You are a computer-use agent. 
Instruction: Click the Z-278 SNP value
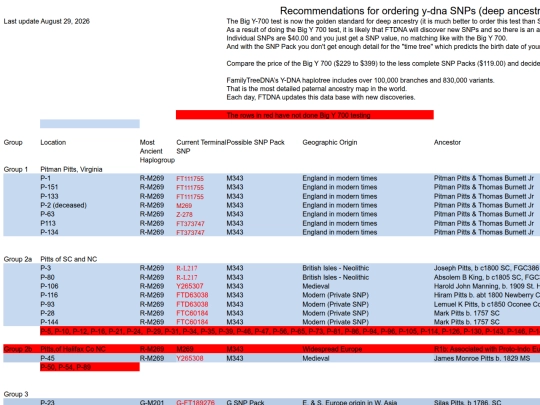click(185, 215)
